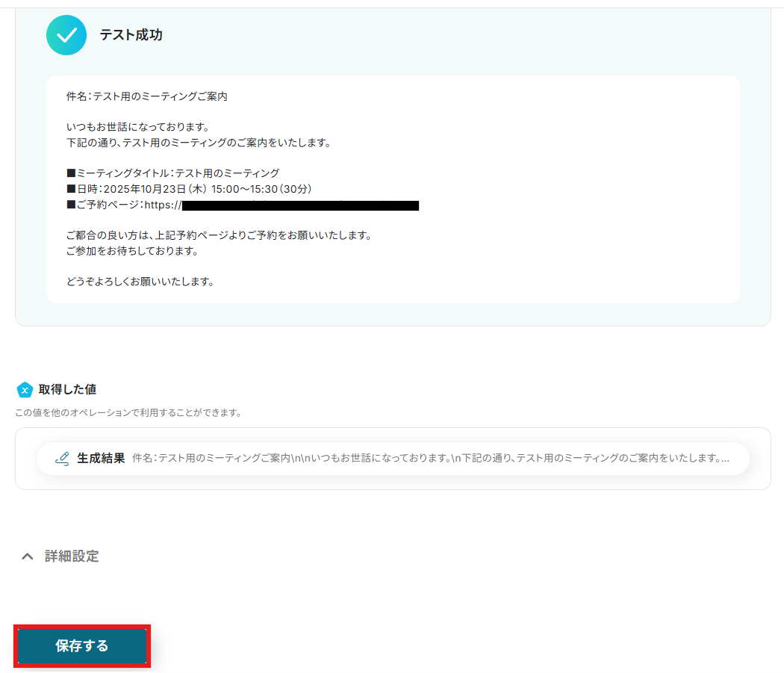The height and width of the screenshot is (673, 784).
Task: Click the pen icon beside 生成結果
Action: click(62, 459)
